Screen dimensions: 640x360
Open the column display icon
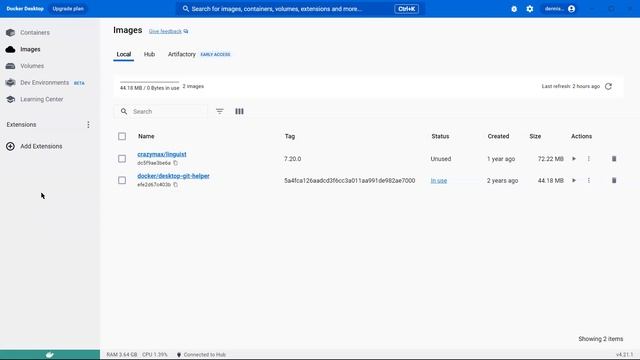pyautogui.click(x=239, y=111)
